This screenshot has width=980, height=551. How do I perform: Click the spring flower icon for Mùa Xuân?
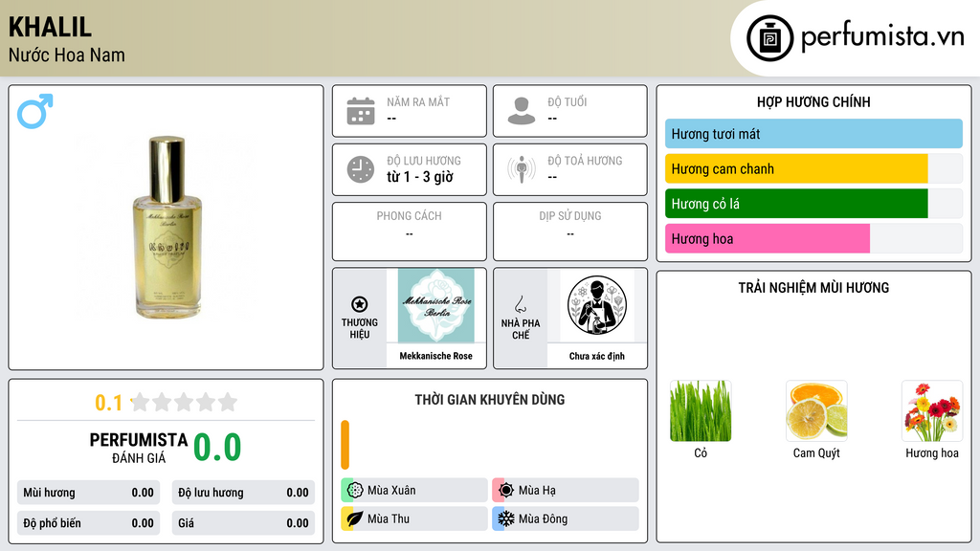tap(355, 491)
